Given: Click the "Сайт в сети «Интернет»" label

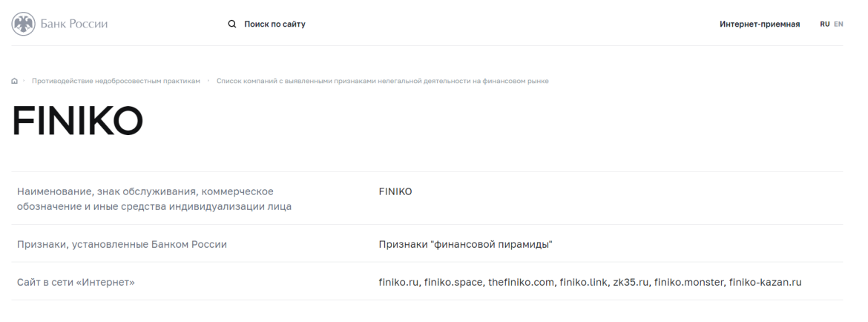Looking at the screenshot, I should coord(76,282).
